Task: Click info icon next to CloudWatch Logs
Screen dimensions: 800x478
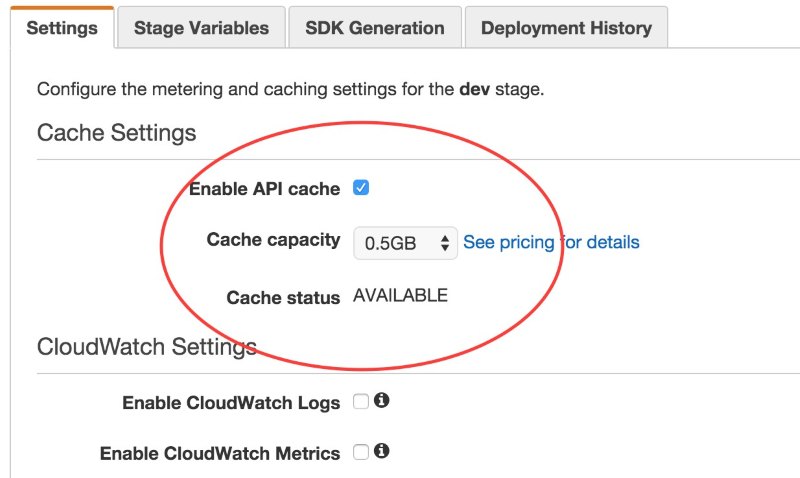Action: pyautogui.click(x=381, y=400)
